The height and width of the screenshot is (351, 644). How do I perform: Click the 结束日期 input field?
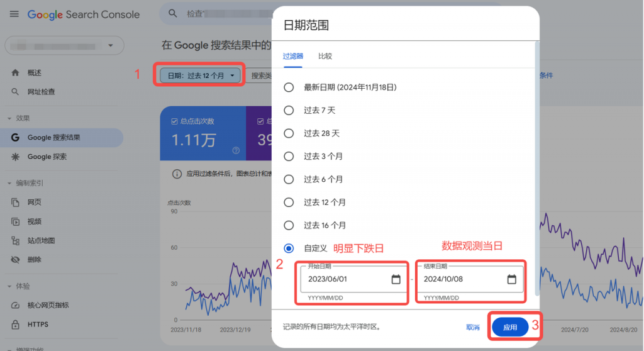coord(470,279)
